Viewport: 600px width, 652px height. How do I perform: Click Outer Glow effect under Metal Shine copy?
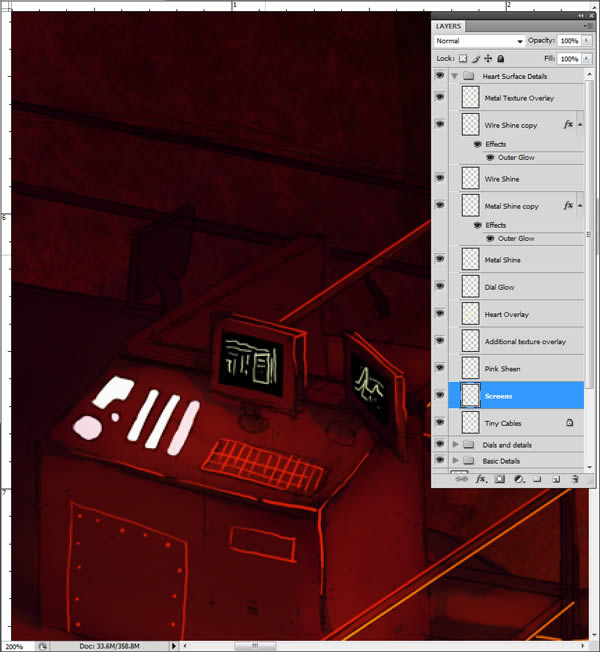point(516,238)
